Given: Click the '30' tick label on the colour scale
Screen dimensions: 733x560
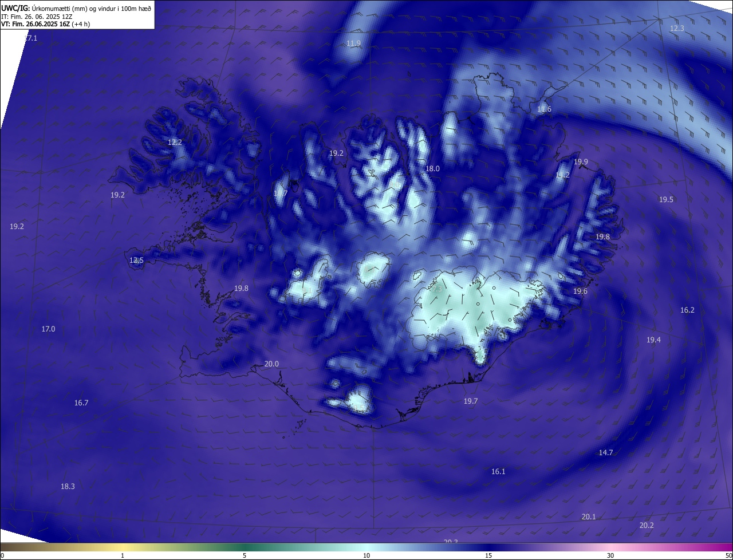Looking at the screenshot, I should [610, 555].
